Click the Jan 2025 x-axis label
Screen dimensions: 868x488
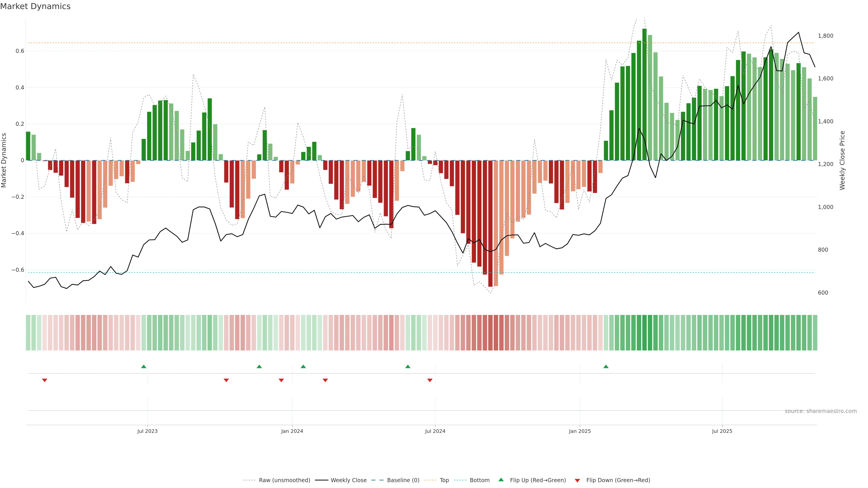coord(580,431)
